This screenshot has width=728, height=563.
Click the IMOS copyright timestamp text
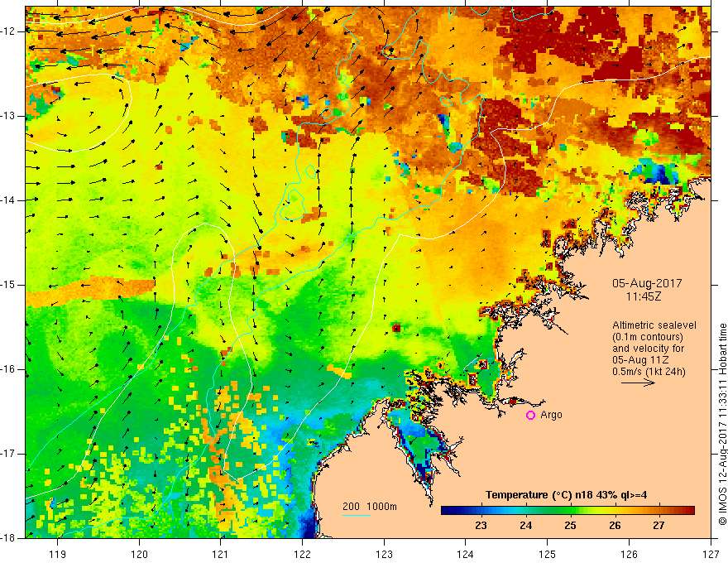722,425
